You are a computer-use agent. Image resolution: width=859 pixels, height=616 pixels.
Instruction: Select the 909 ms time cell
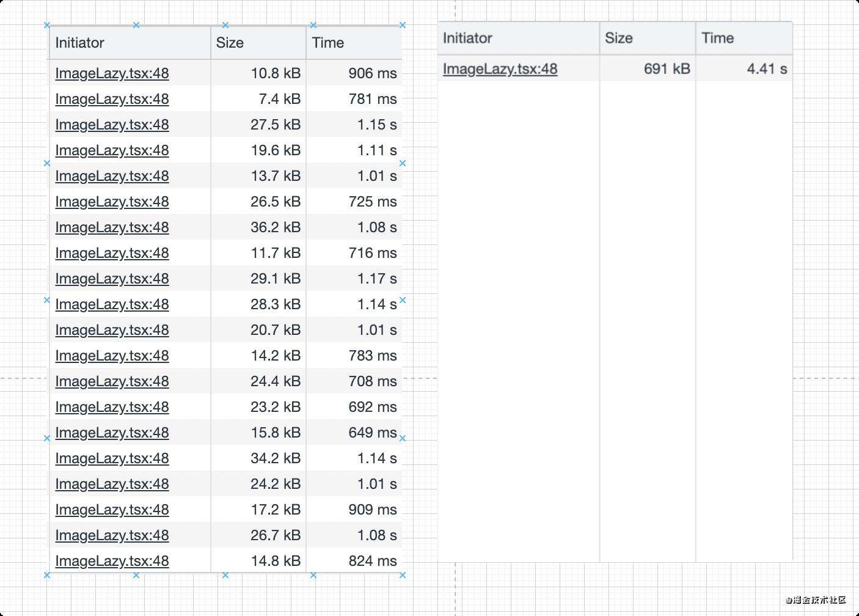click(x=354, y=510)
